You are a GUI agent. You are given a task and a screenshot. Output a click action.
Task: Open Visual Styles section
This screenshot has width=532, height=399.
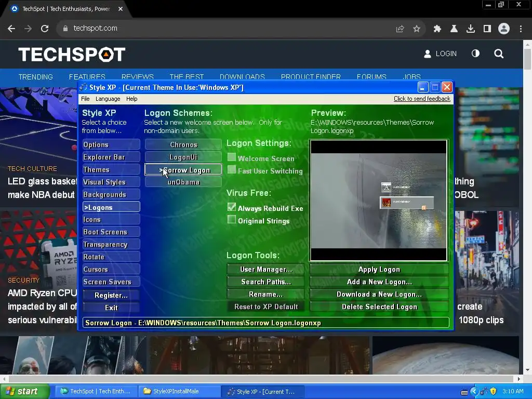tap(111, 182)
